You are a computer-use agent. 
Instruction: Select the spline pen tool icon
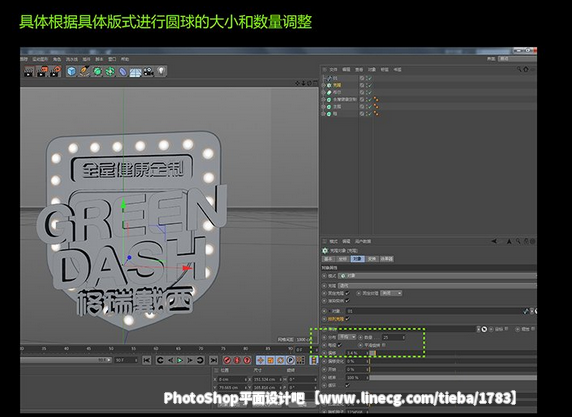[x=84, y=71]
